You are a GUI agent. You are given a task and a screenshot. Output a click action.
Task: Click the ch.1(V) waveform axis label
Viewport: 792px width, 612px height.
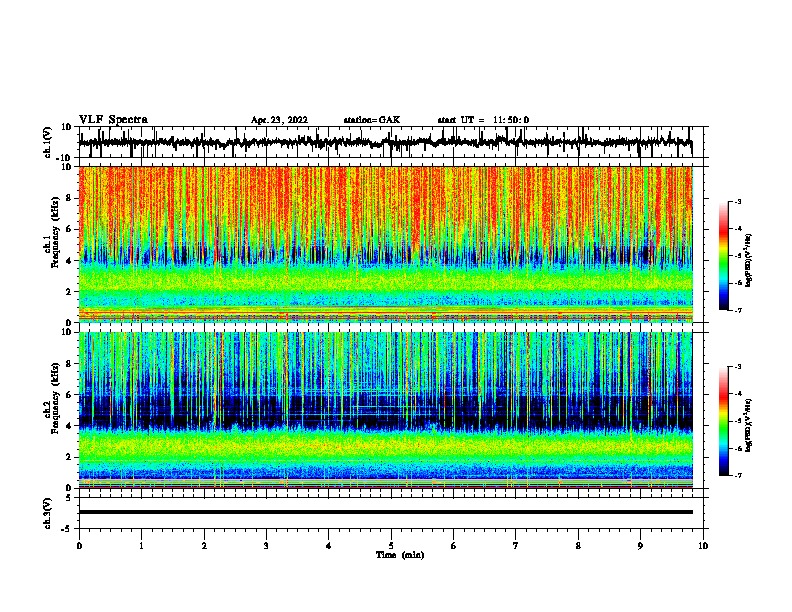(48, 142)
